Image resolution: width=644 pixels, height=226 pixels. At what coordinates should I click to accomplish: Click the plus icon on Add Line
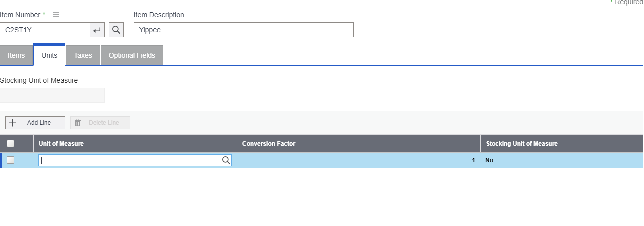pyautogui.click(x=13, y=123)
